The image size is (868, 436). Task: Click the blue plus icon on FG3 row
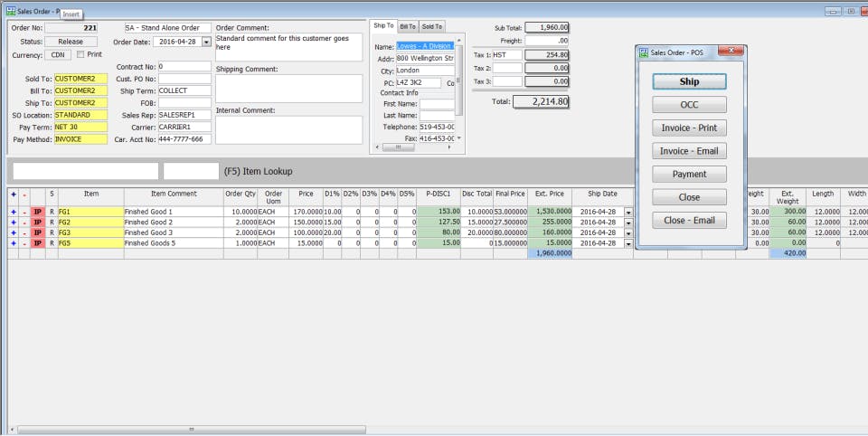click(x=14, y=232)
